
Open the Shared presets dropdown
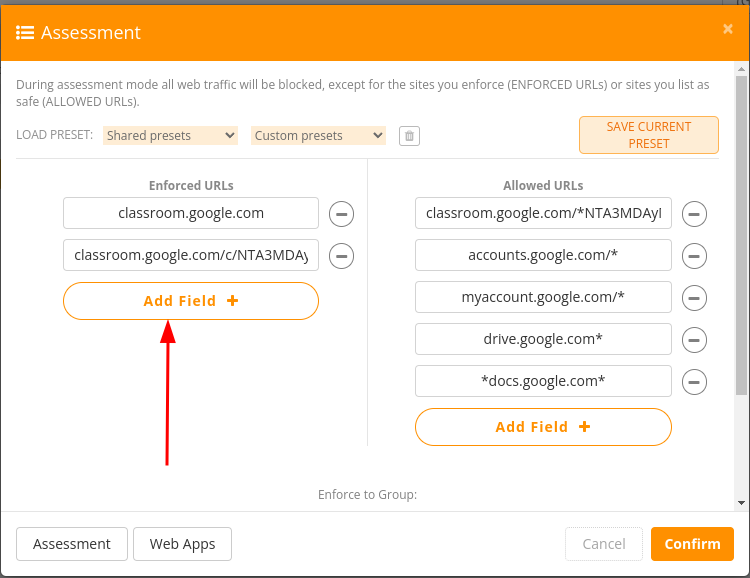coord(170,136)
